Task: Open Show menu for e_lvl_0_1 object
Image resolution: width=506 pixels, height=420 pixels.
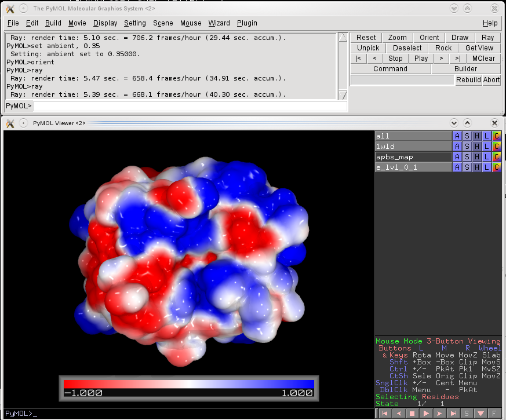Action: pyautogui.click(x=467, y=167)
